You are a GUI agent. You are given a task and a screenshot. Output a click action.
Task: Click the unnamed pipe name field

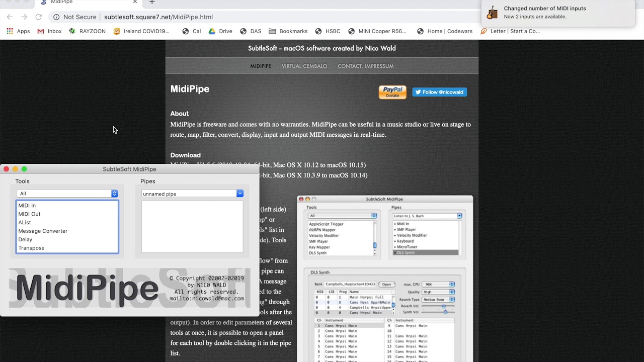click(189, 194)
